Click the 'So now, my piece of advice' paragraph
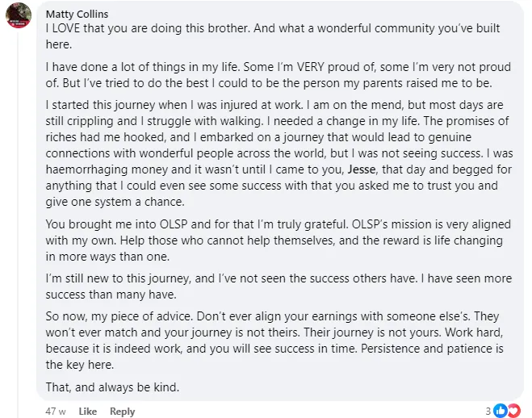Viewport: 532px width, 418px height. (x=274, y=341)
